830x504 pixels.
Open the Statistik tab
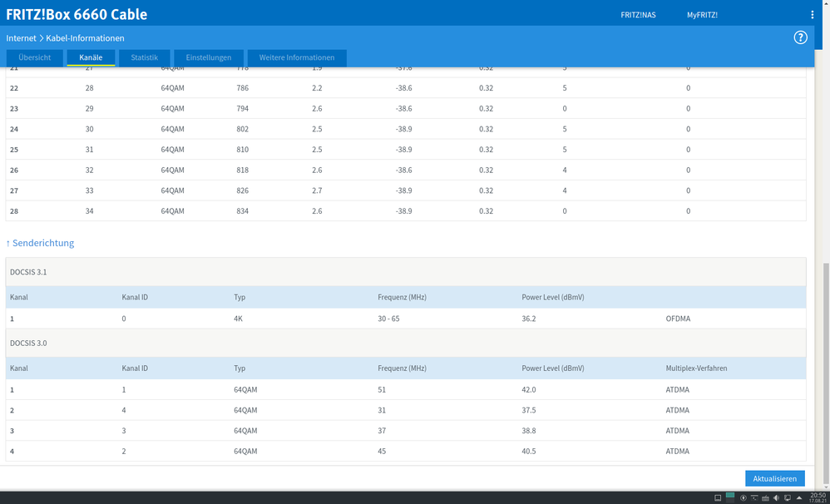coord(144,57)
